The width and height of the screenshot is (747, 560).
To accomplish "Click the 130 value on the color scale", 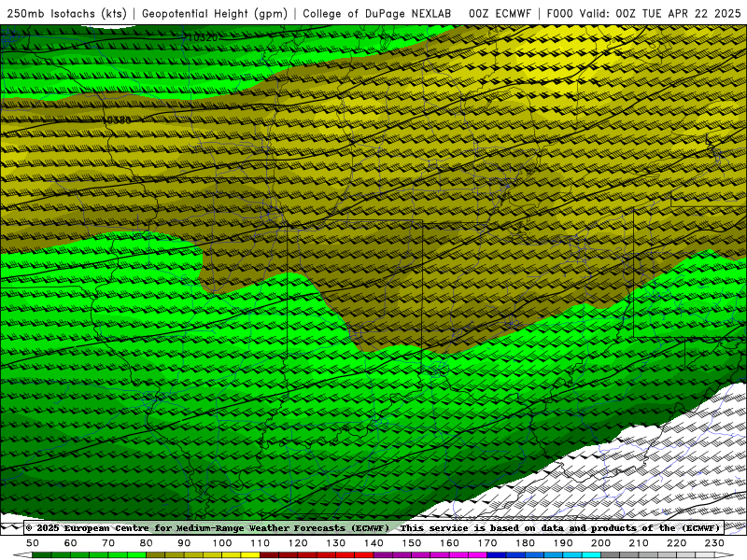I will 336,543.
